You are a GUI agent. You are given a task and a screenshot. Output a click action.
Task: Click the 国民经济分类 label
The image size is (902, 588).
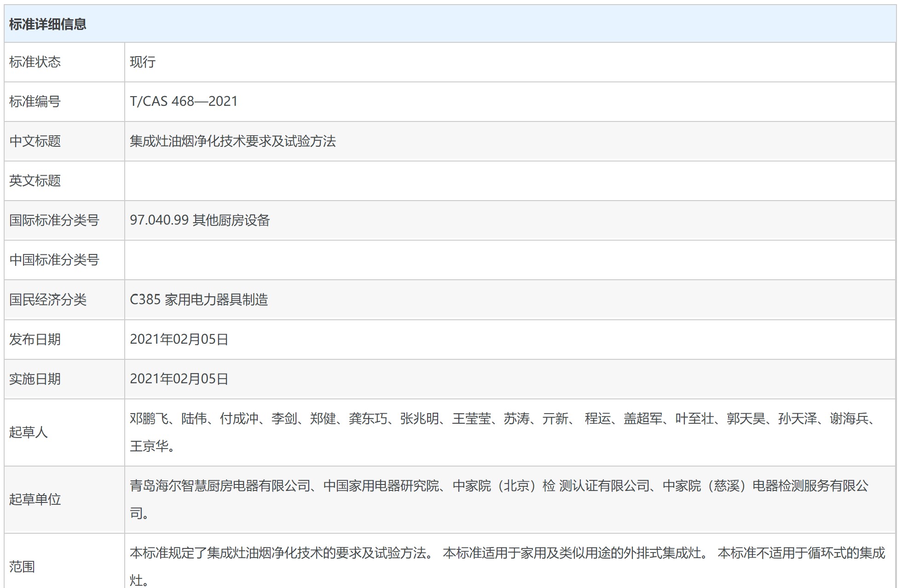(48, 300)
